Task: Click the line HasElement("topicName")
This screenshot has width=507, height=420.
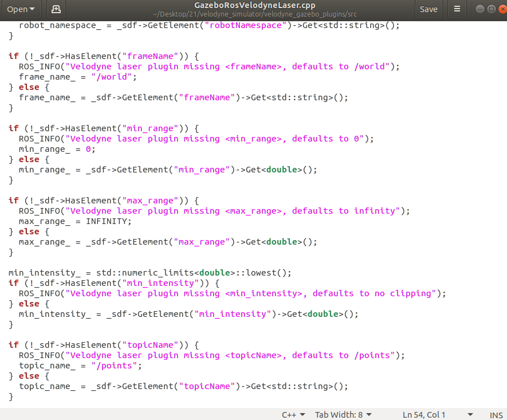Action: coord(104,345)
